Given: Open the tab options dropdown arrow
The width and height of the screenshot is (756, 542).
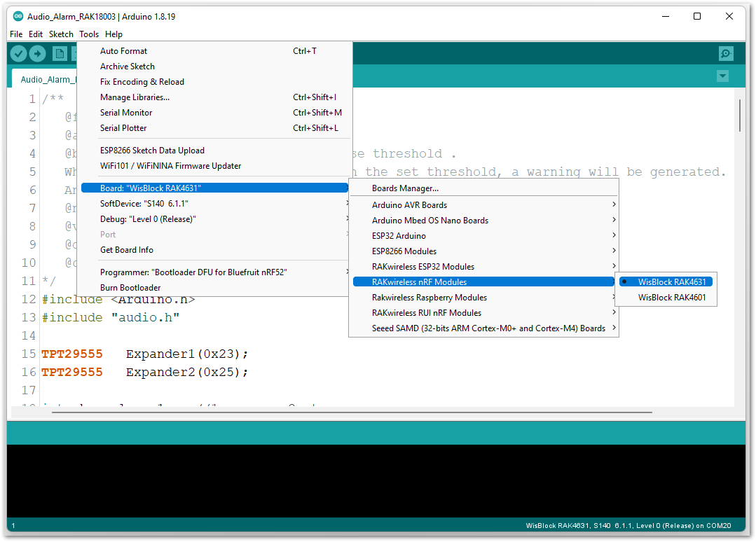Looking at the screenshot, I should 723,76.
